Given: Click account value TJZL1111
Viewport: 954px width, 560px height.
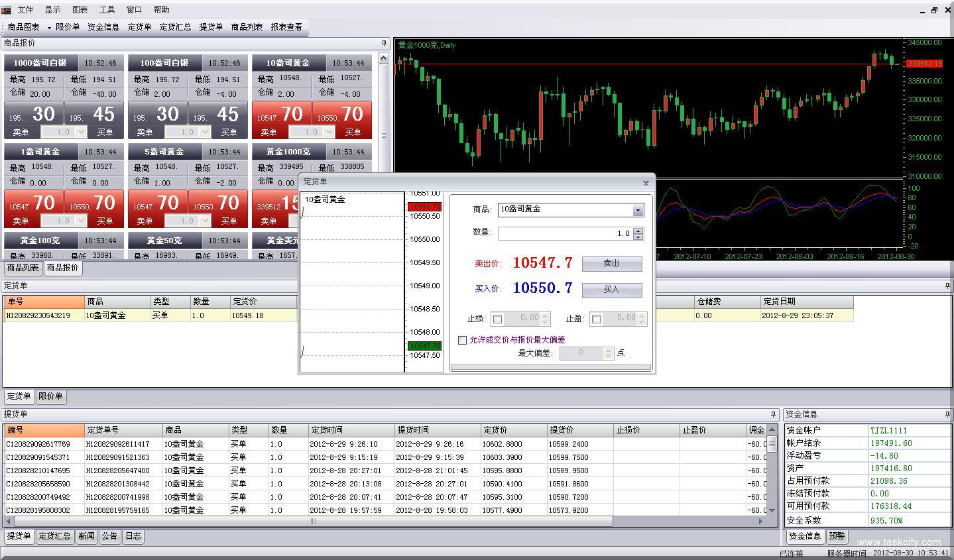Looking at the screenshot, I should 888,431.
